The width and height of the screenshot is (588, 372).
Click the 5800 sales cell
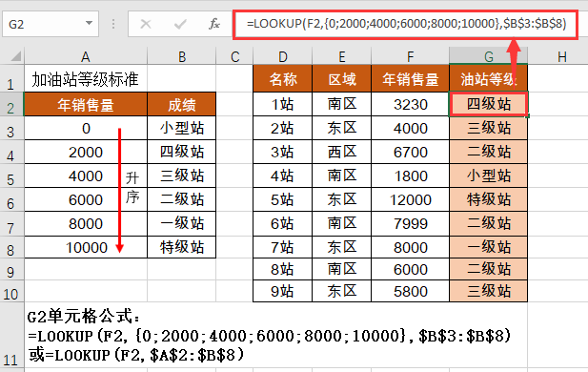point(410,291)
